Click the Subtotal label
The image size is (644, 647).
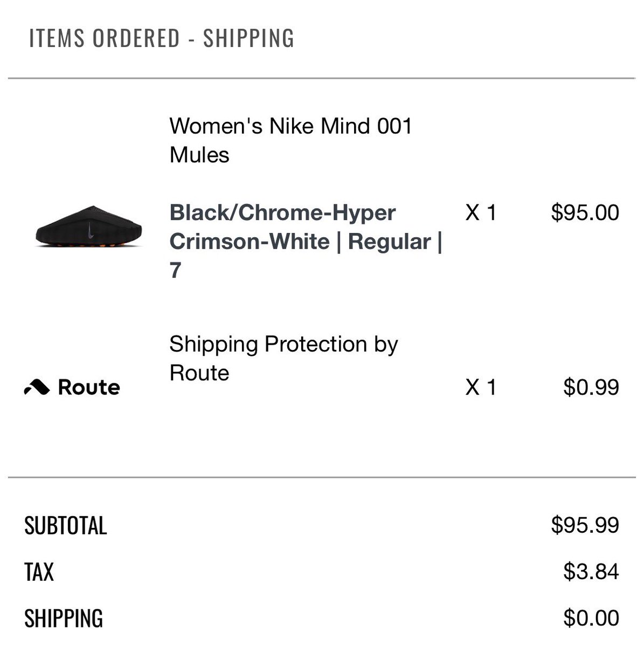point(66,526)
